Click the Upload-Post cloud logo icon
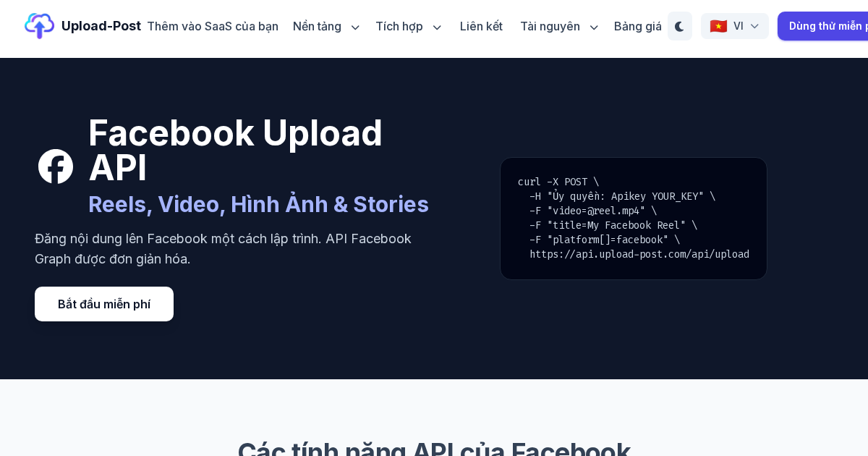Image resolution: width=868 pixels, height=456 pixels. (39, 26)
